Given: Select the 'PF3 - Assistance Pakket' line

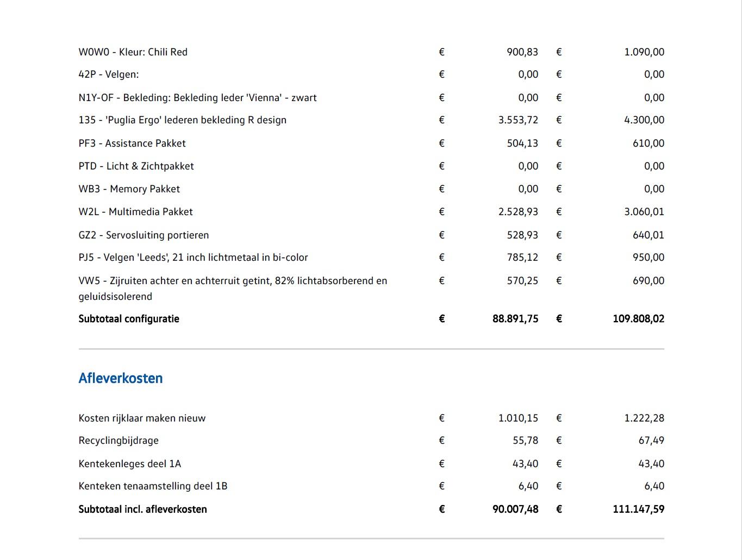Looking at the screenshot, I should [x=132, y=143].
